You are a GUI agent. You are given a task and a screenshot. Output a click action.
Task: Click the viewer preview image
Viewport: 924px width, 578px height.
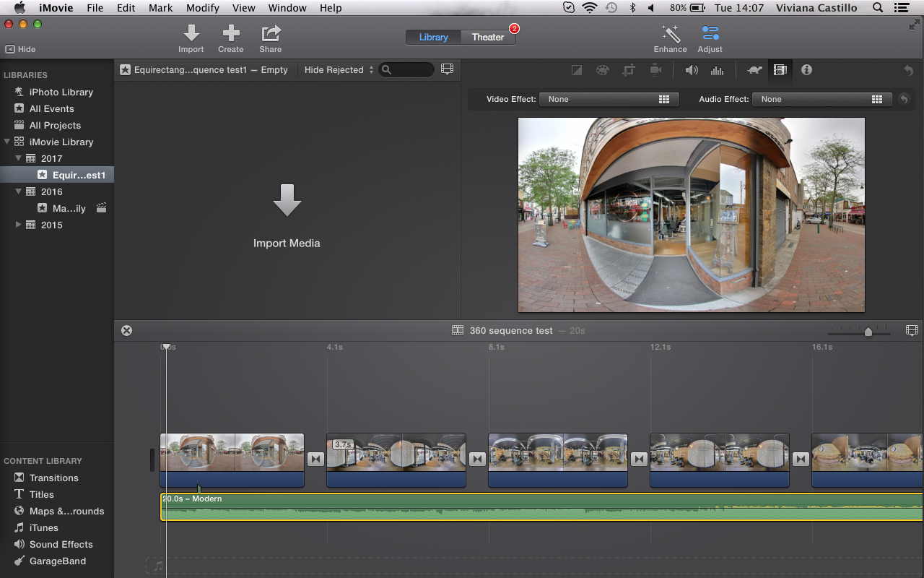click(x=692, y=215)
